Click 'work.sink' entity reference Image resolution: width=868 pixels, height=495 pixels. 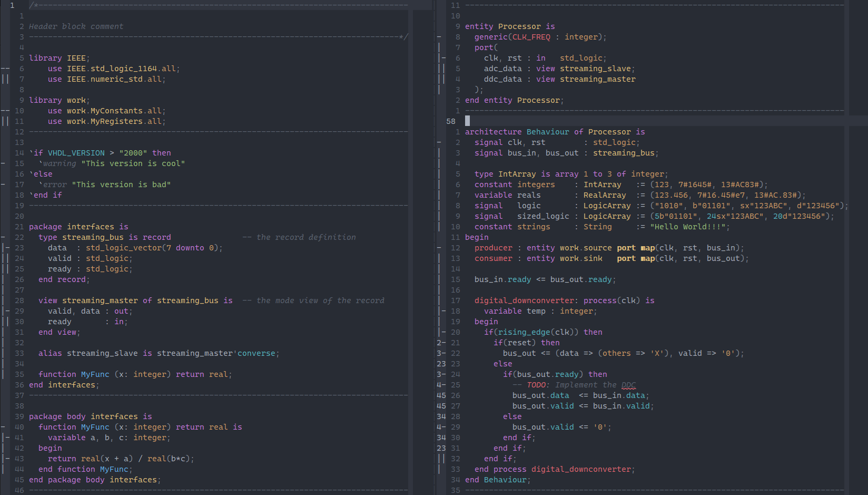(x=581, y=258)
